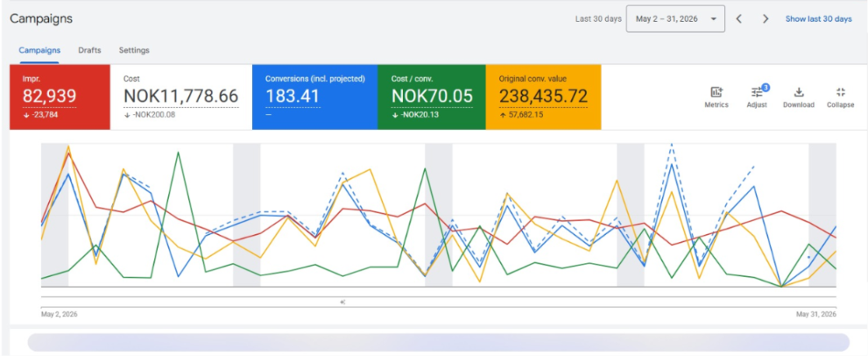Screen dimensions: 868x356
Task: Click the Adjust badge showing 3
Action: pyautogui.click(x=765, y=87)
